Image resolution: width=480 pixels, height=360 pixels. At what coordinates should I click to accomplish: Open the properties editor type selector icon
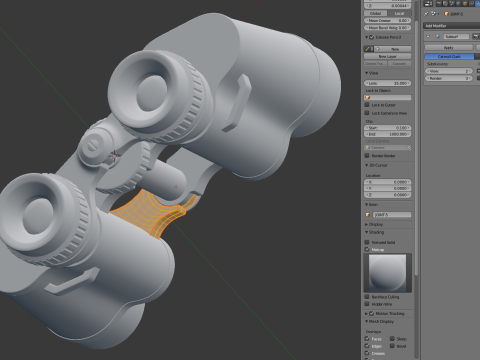tap(428, 4)
